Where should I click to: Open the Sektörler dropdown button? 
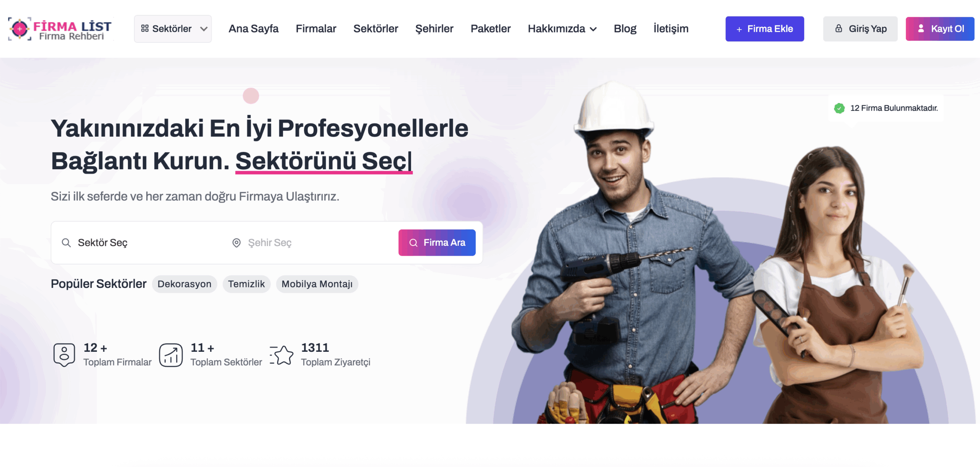click(173, 29)
